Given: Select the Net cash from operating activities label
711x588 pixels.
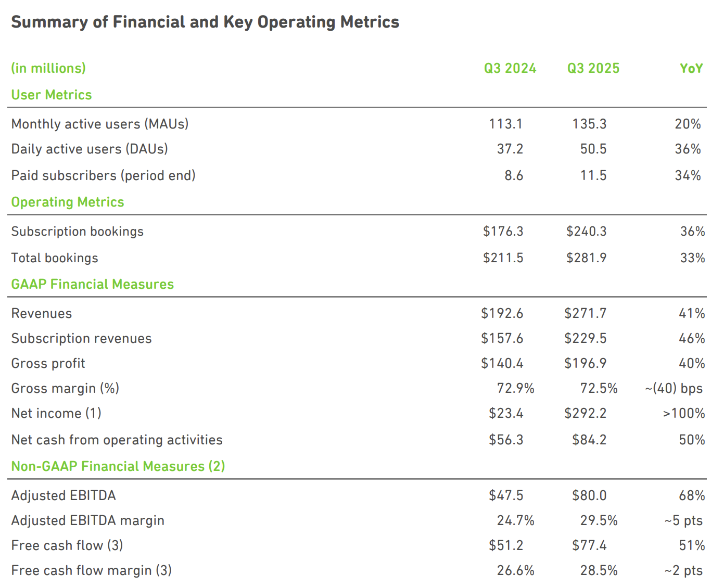Looking at the screenshot, I should coord(117,440).
